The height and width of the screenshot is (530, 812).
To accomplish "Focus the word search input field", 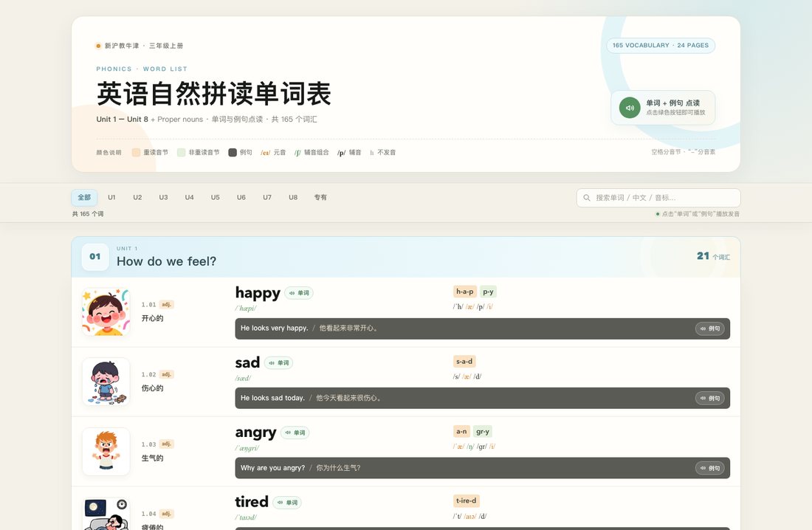I will (658, 197).
